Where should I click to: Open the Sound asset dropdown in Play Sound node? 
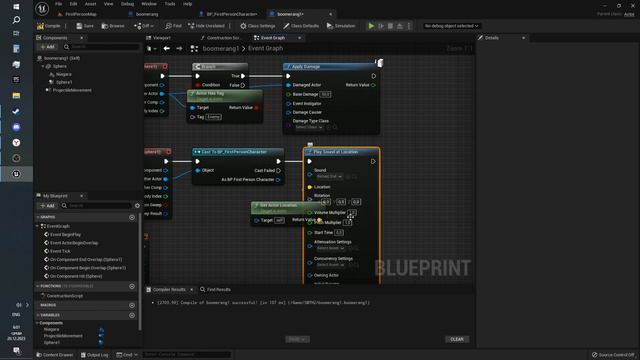[330, 176]
